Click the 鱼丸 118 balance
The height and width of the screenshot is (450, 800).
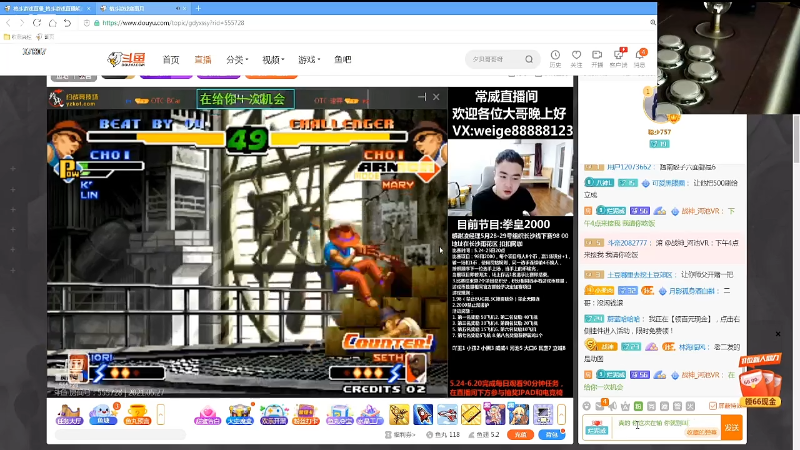point(443,435)
